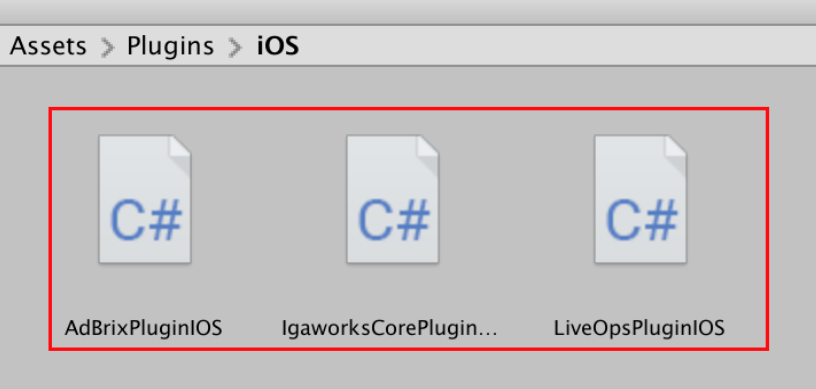Click chevron arrow between Plugins and iOS

tap(235, 47)
